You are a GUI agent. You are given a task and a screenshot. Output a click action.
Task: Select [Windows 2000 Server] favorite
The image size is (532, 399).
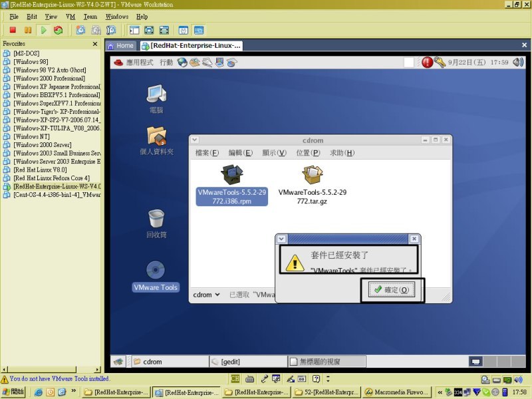(x=43, y=145)
